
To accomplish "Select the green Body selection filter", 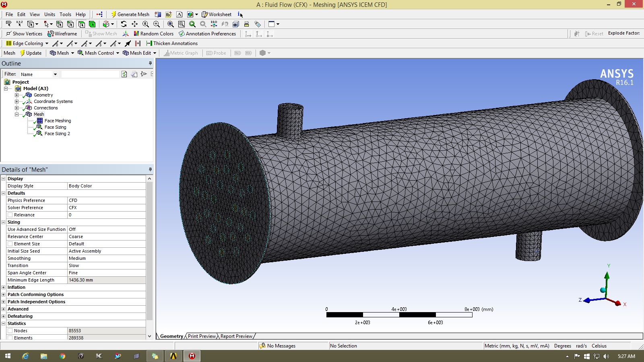I will tap(92, 24).
